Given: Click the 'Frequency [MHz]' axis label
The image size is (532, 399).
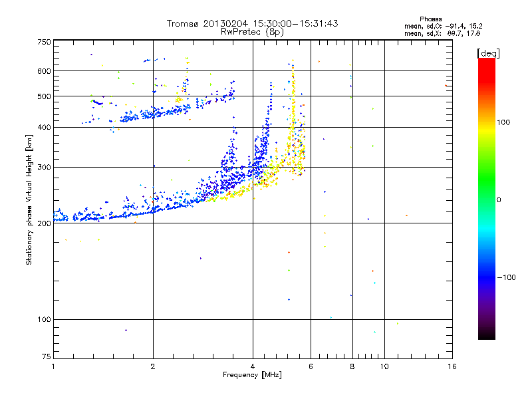Looking at the screenshot, I should [x=252, y=375].
